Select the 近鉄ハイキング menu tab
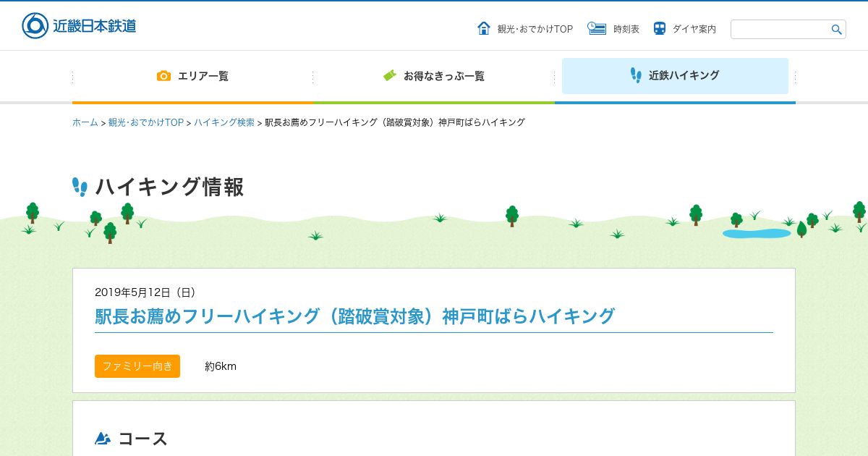This screenshot has height=456, width=868. [675, 76]
